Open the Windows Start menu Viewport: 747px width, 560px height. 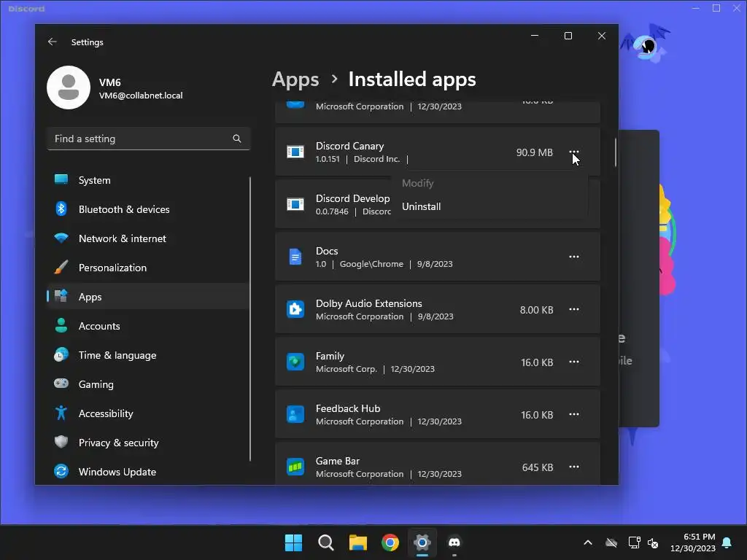293,542
